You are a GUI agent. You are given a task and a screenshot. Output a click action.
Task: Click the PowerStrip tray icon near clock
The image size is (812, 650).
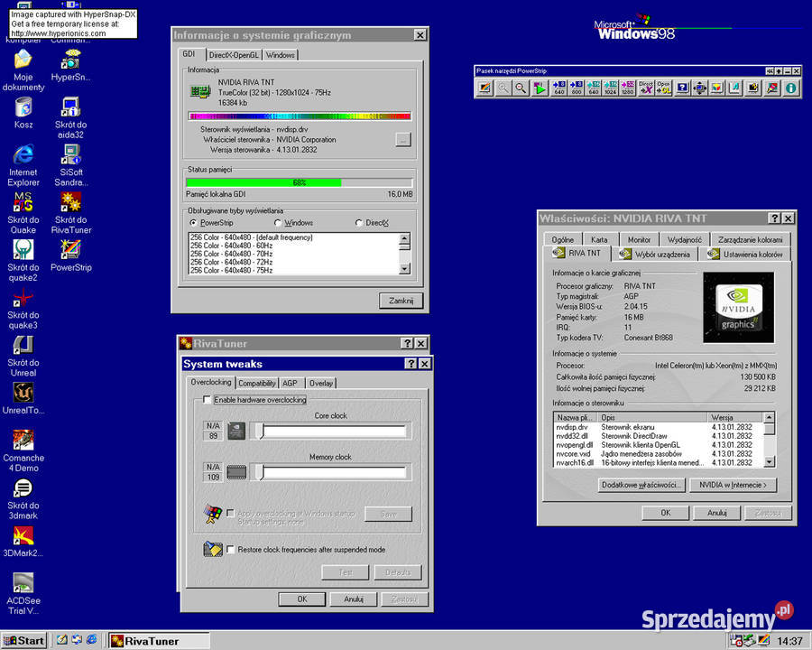(763, 641)
